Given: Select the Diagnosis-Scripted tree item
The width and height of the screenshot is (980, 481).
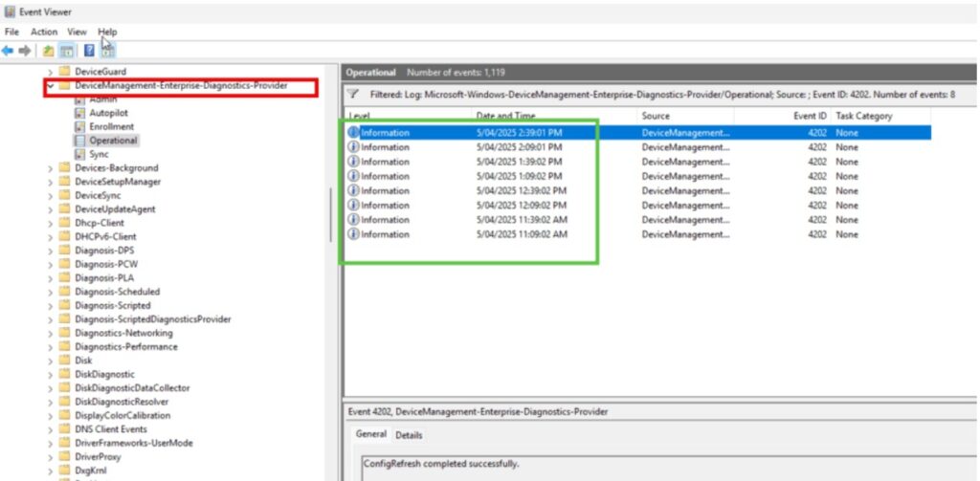Looking at the screenshot, I should tap(113, 305).
